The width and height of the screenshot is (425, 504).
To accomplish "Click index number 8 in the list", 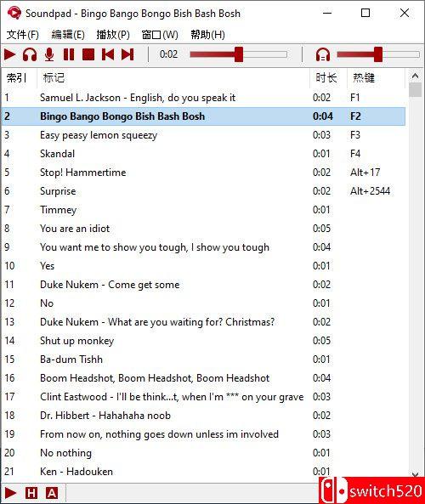I will point(7,229).
